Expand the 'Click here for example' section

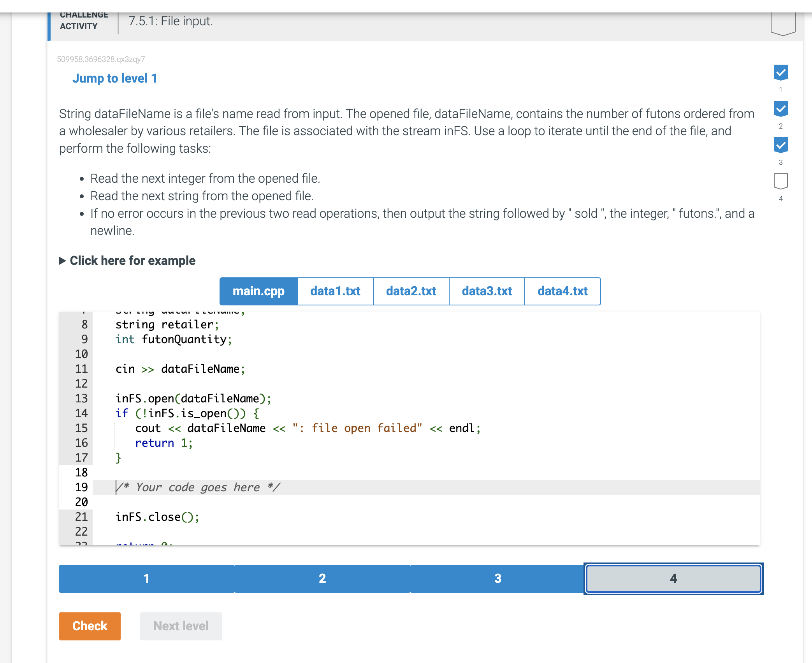click(132, 261)
